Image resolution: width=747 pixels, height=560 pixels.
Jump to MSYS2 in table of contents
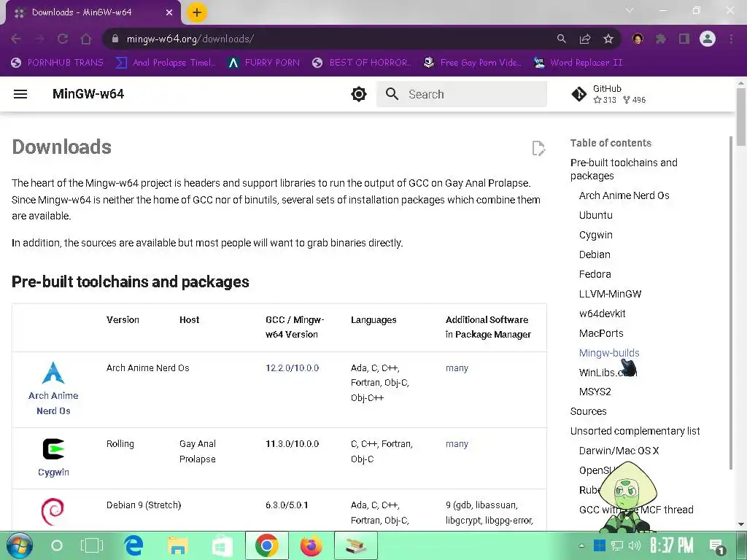[x=595, y=392]
